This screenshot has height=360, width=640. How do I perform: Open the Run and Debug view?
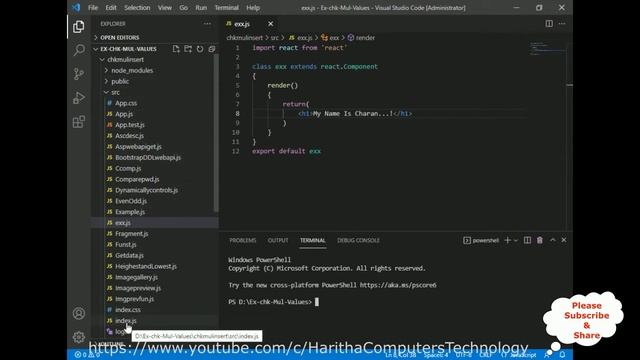(x=79, y=98)
